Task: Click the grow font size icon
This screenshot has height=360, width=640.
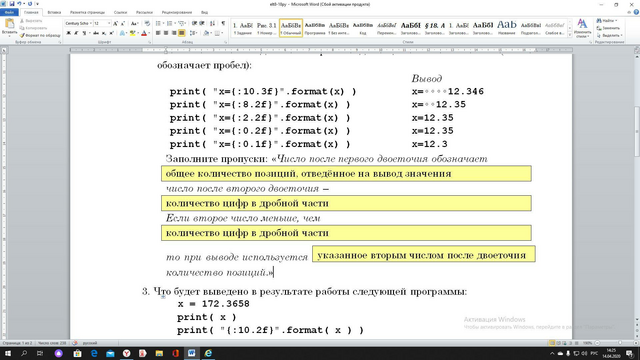Action: (116, 23)
